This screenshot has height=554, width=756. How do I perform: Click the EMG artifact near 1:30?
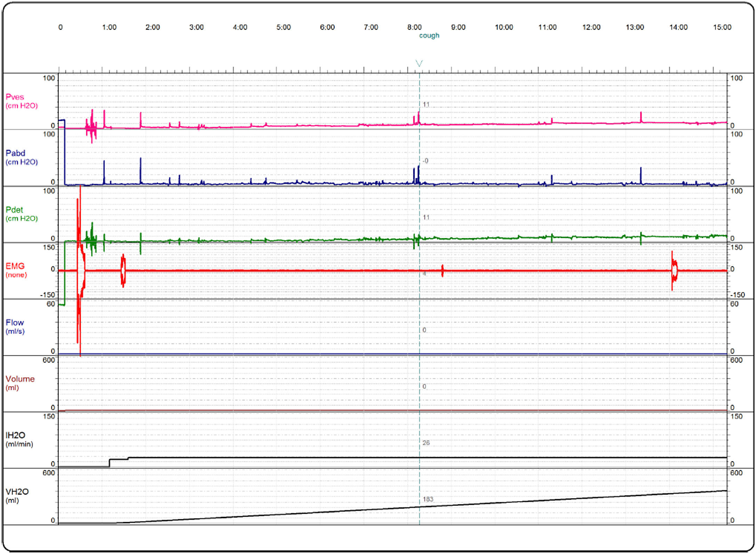tap(123, 271)
